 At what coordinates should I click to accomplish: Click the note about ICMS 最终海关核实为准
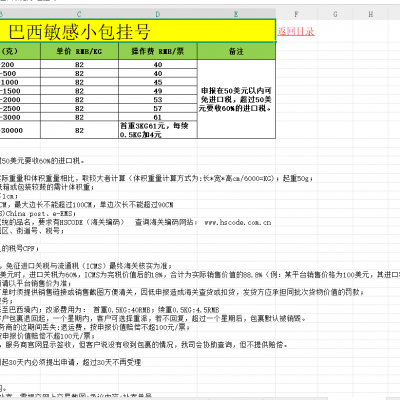[86, 266]
